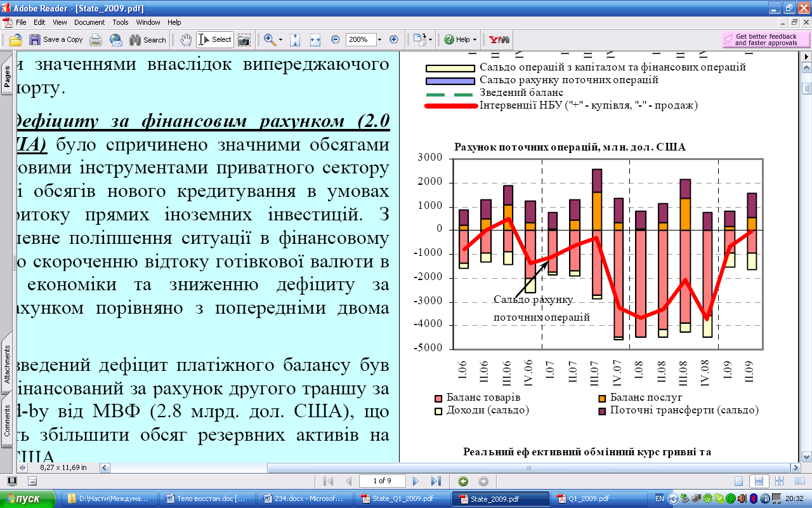
Task: Go to the first page button
Action: coord(329,481)
